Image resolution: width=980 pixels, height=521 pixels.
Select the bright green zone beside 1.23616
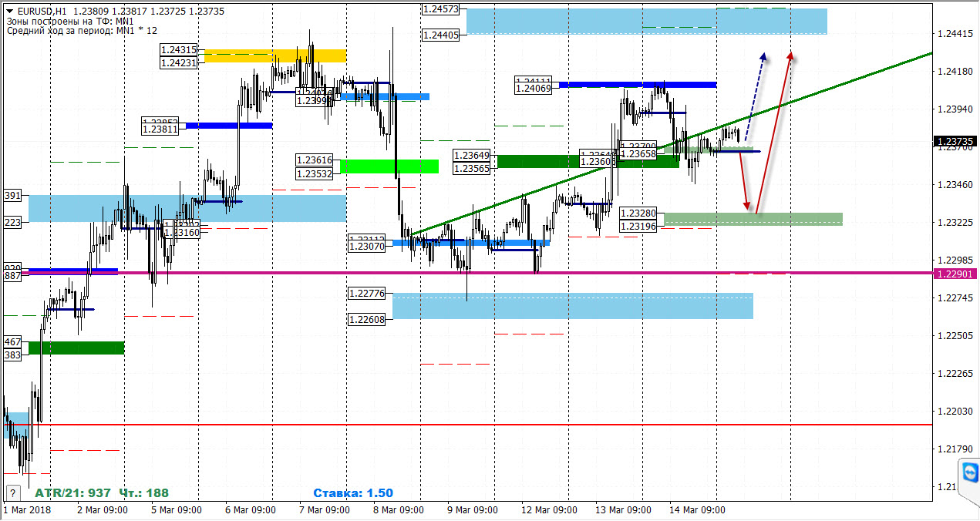[x=389, y=166]
